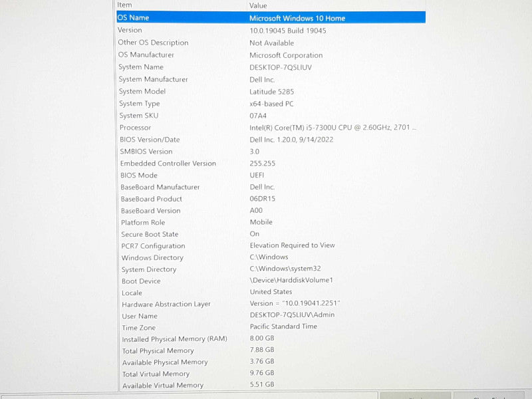Select the User Name row label

[x=140, y=317]
